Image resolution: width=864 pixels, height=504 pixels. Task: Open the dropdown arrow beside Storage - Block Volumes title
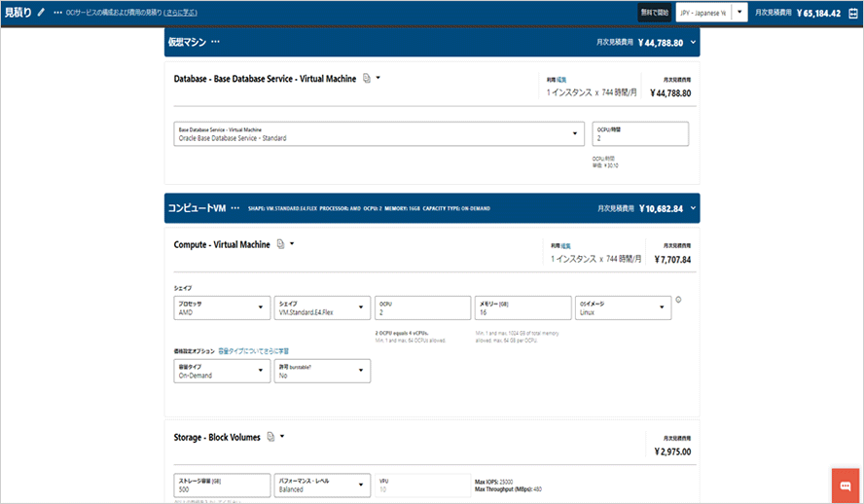282,437
